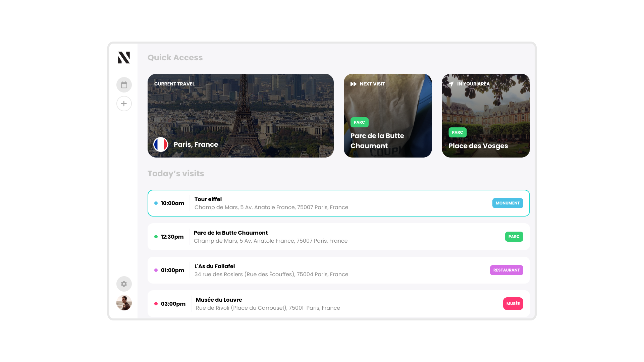Image resolution: width=644 pixels, height=362 pixels.
Task: Open settings gear in sidebar
Action: point(124,284)
